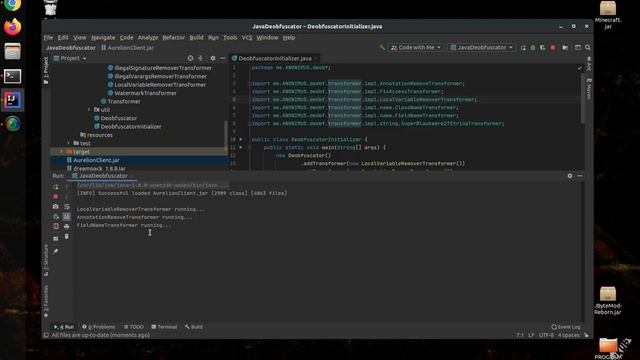Click the Search Everywhere magnifier icon
Viewport: 640px width, 360px height.
587,48
